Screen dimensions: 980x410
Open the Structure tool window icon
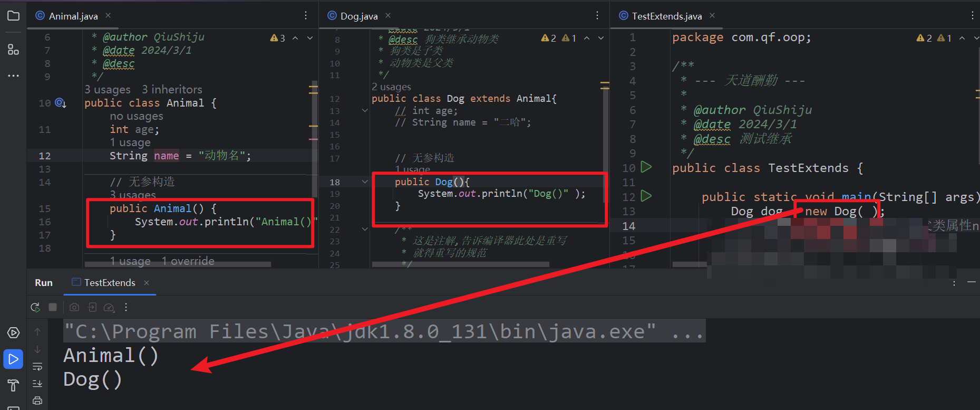[13, 50]
